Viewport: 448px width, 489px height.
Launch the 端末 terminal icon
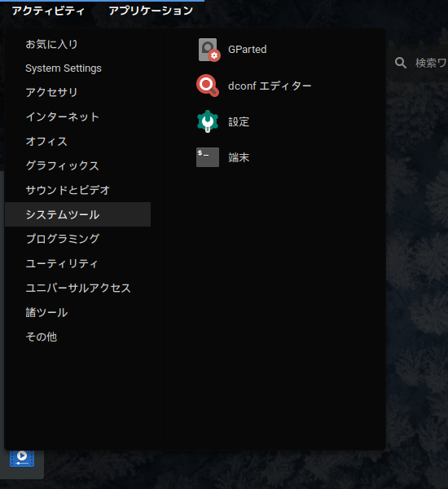pos(208,157)
